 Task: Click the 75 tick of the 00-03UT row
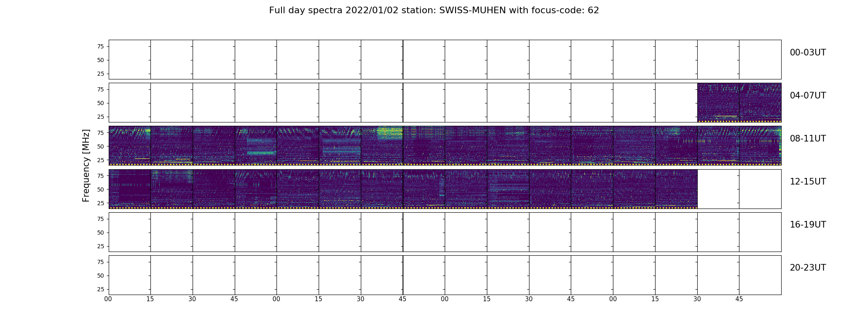(100, 46)
